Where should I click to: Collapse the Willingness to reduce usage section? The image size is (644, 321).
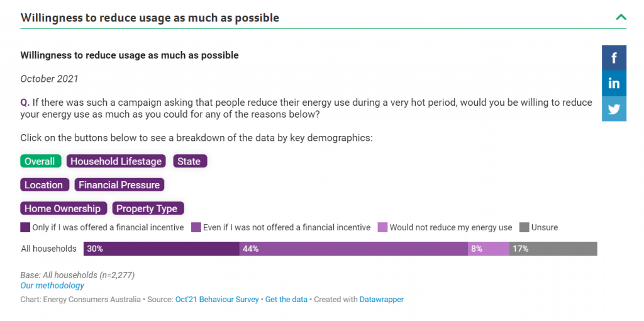(621, 17)
